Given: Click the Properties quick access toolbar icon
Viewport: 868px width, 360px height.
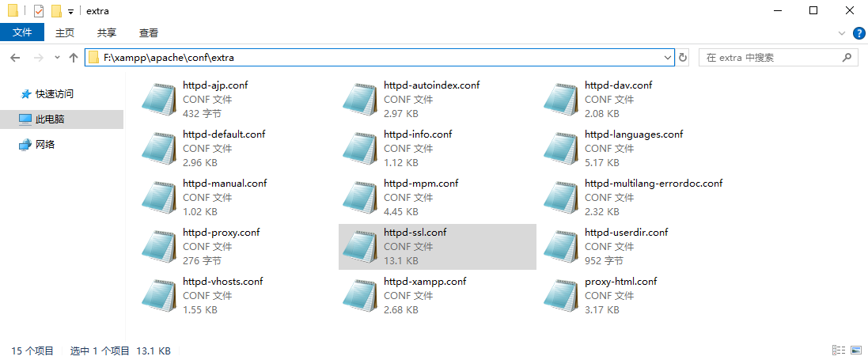Looking at the screenshot, I should [39, 11].
